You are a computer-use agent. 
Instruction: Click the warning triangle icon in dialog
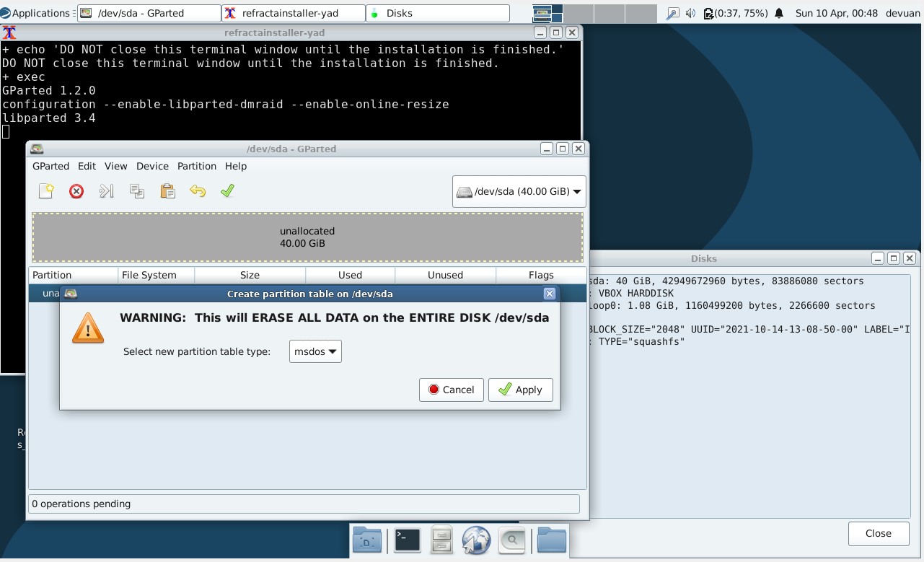point(88,328)
